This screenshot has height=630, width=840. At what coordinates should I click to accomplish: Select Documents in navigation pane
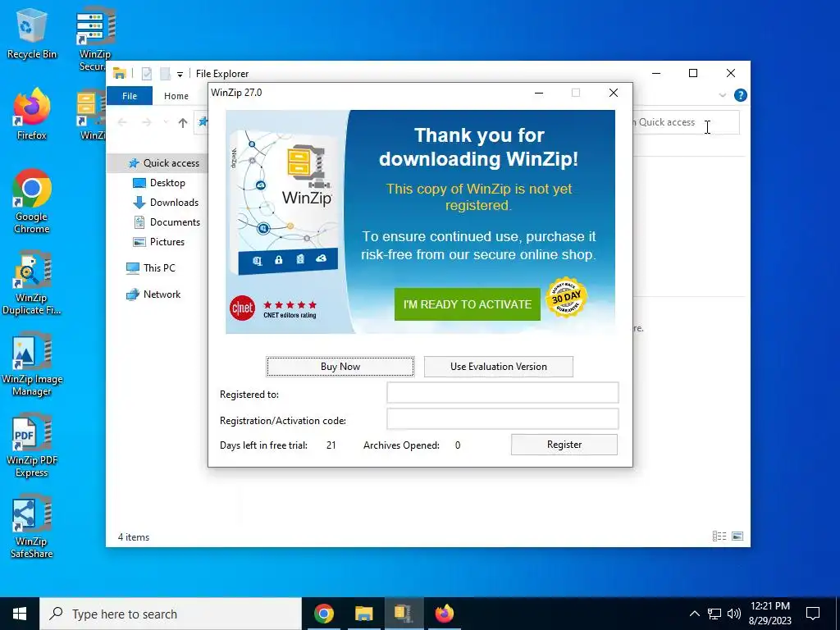167,222
